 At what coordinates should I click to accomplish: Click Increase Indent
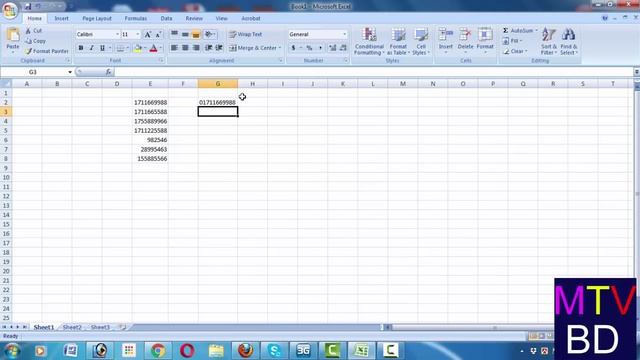pyautogui.click(x=219, y=48)
